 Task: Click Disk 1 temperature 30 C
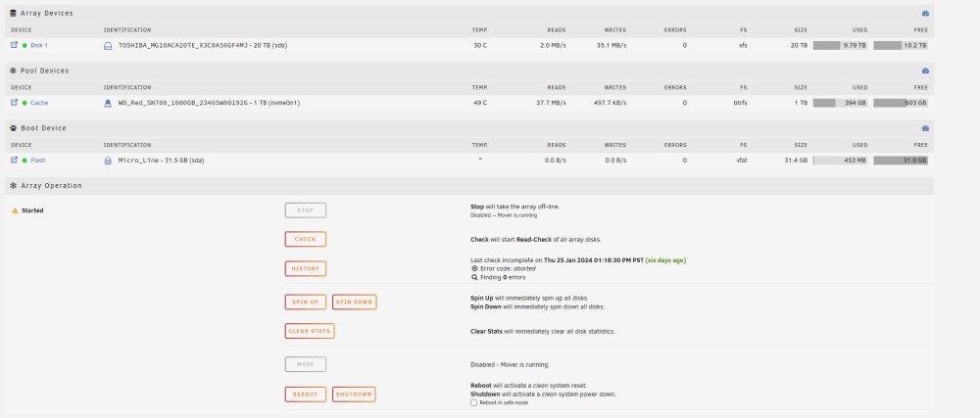tap(480, 46)
